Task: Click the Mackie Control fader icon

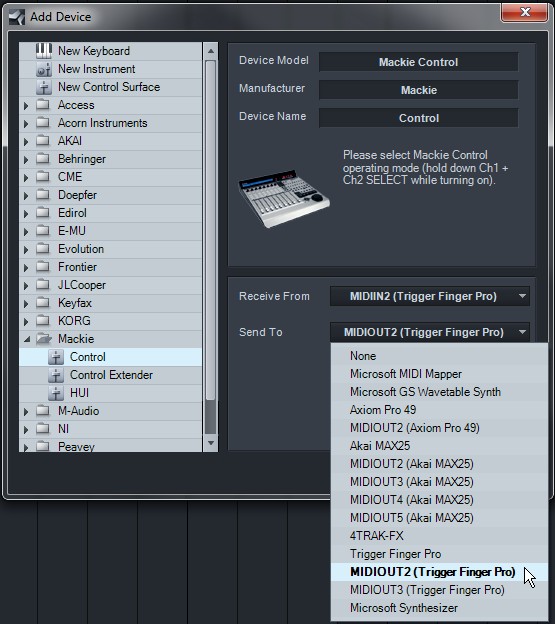Action: point(56,357)
